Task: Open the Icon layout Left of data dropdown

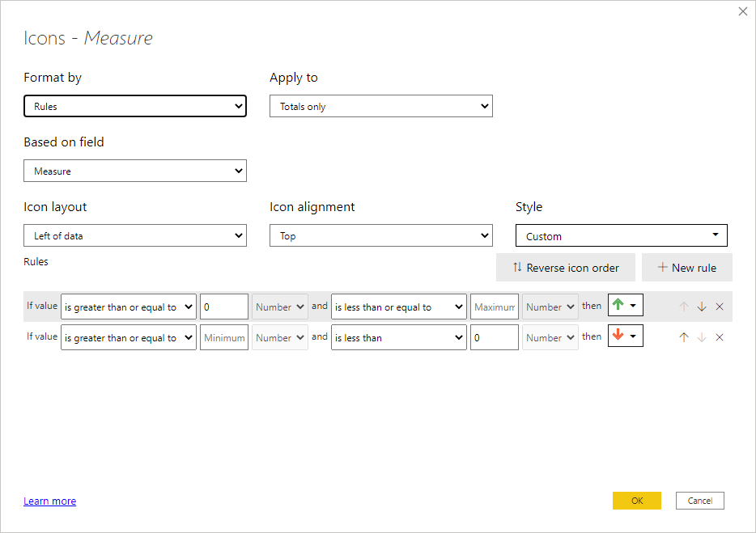Action: coord(135,235)
